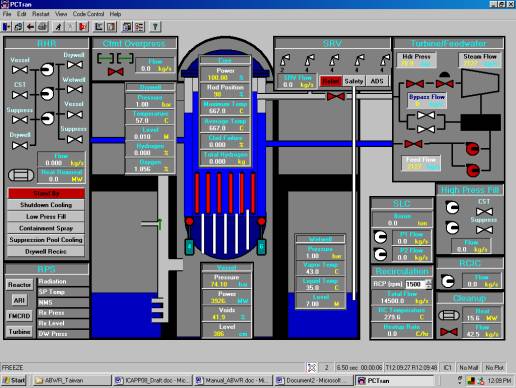Click the RCP rpm input field
Screen dimensions: 516x388
(415, 284)
